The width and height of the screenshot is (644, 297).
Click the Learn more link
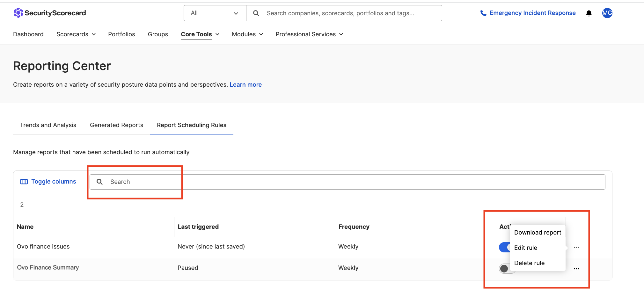[245, 84]
